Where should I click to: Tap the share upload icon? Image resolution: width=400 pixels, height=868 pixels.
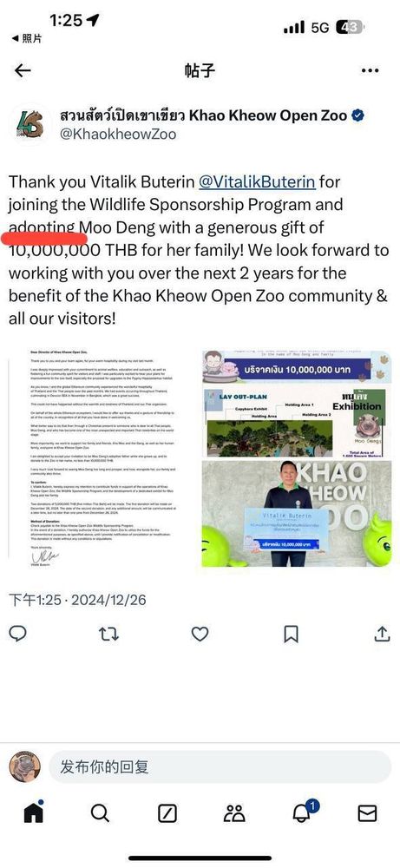383,634
